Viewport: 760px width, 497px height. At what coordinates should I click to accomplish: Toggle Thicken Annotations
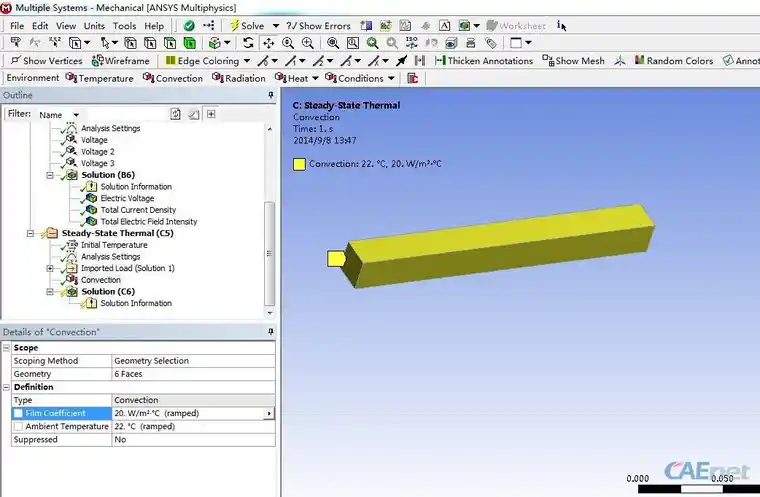coord(484,61)
